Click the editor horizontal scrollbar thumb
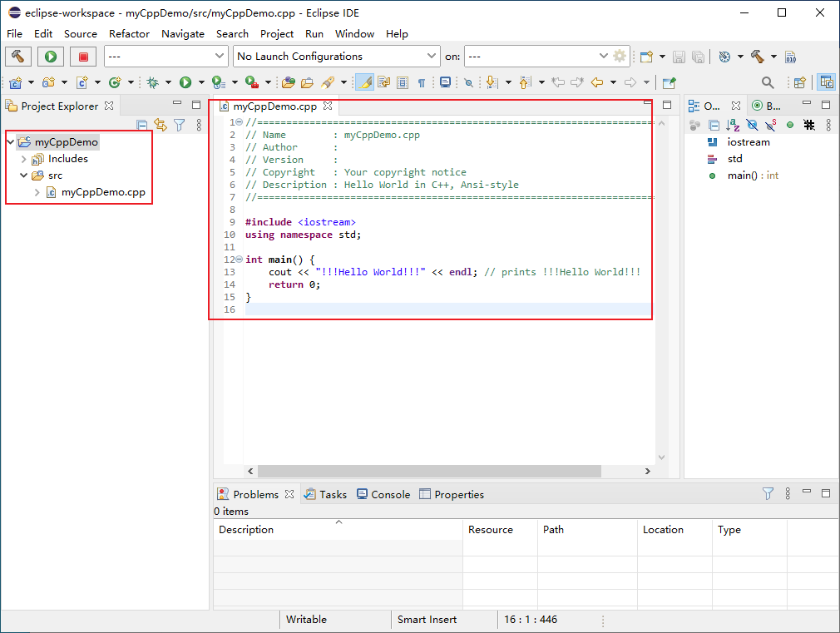This screenshot has height=633, width=840. point(429,471)
